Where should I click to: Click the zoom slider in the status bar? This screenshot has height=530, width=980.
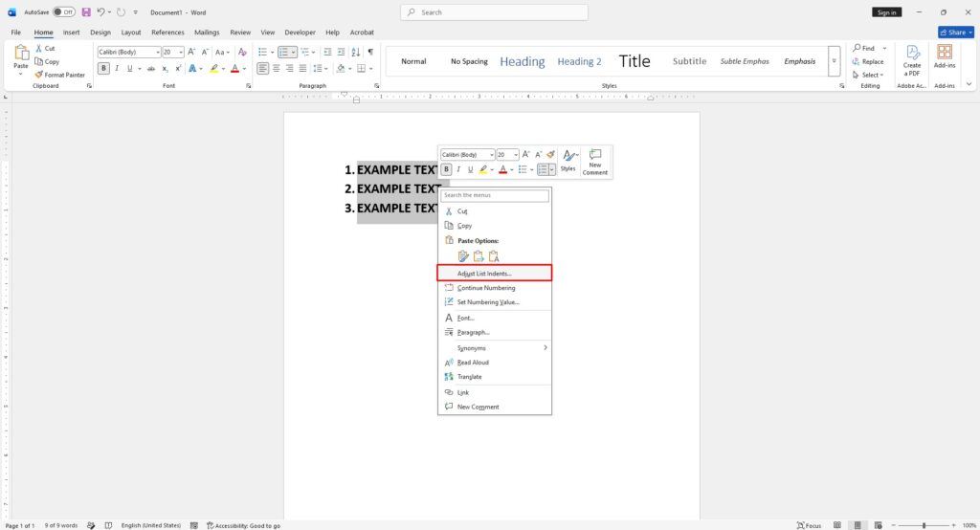click(924, 525)
